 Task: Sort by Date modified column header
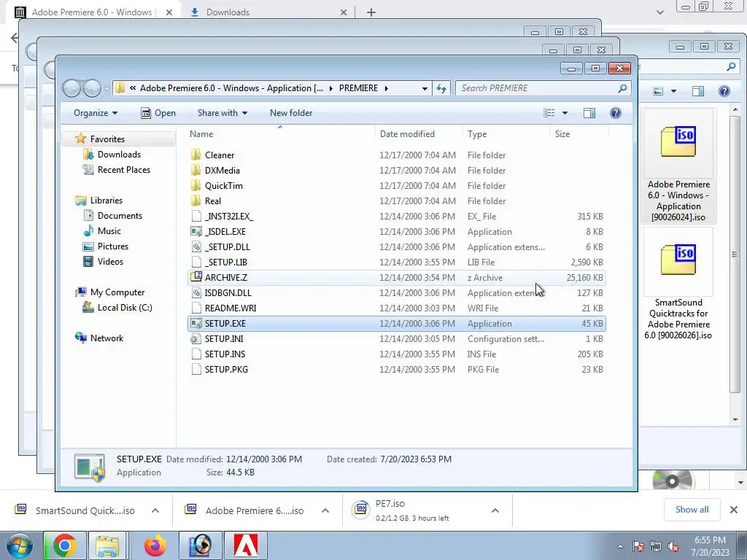click(419, 134)
